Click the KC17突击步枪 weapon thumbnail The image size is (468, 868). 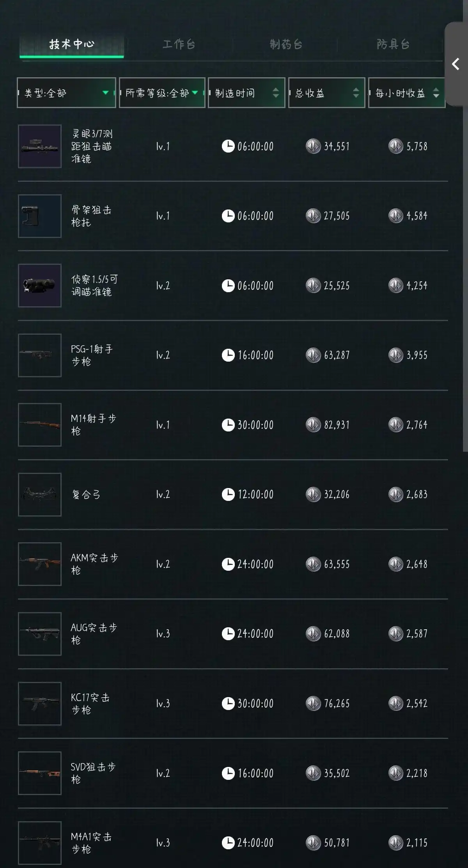click(x=40, y=703)
